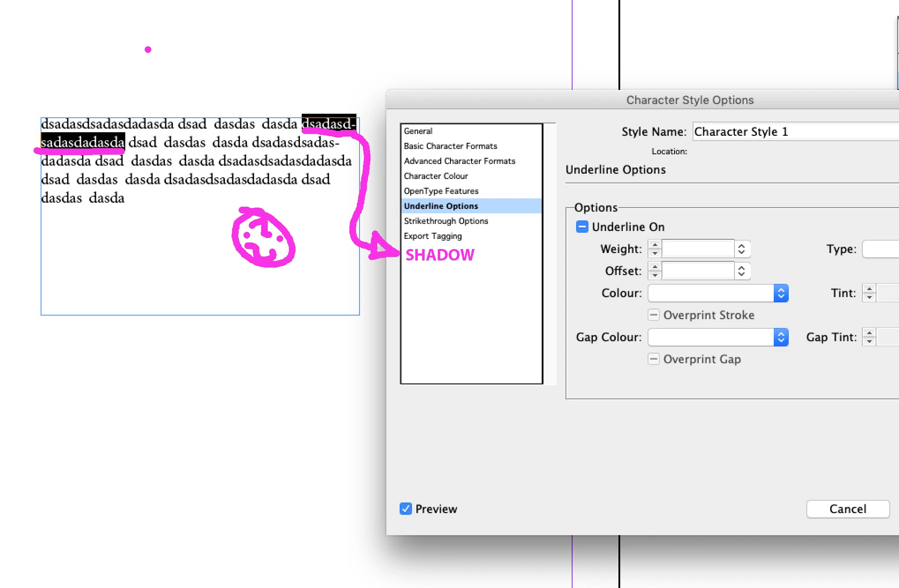Increase Gap Tint with up arrow
The image size is (899, 588).
(869, 333)
